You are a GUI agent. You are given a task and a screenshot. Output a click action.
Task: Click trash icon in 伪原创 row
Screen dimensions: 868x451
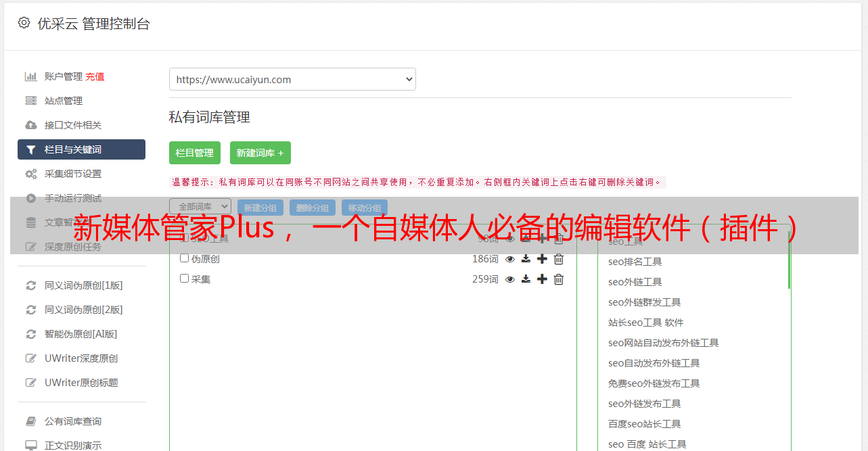(559, 259)
